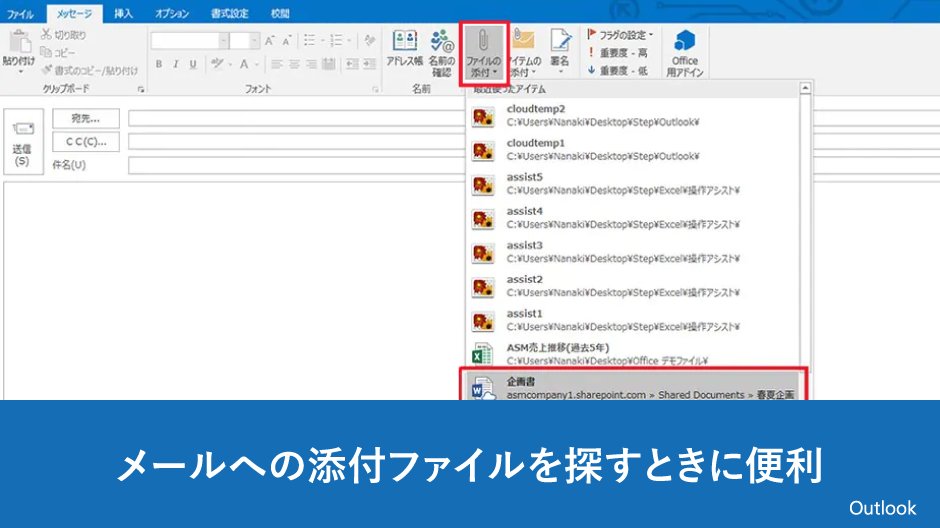Open the オプション ribbon tab

click(x=171, y=13)
